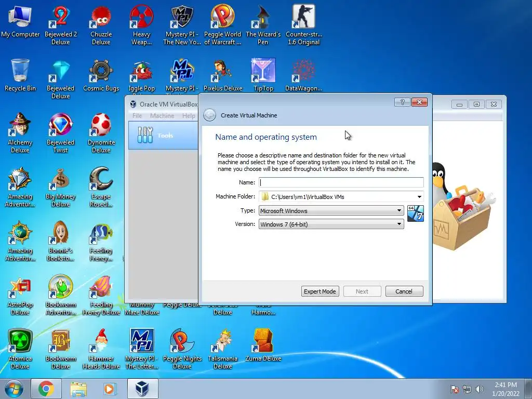The image size is (532, 399).
Task: Cancel the Create Virtual Machine wizard
Action: click(x=404, y=291)
